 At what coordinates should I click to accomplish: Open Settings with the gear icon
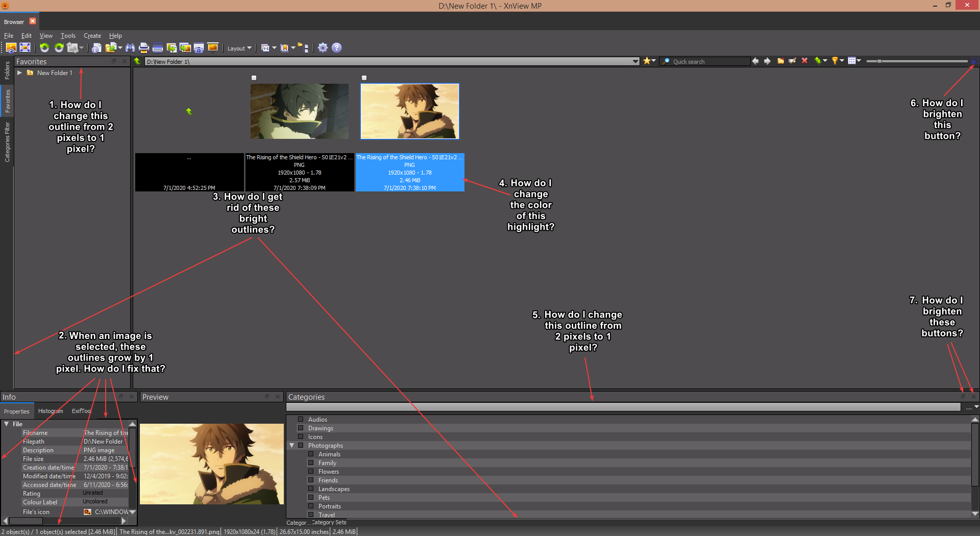click(x=323, y=48)
